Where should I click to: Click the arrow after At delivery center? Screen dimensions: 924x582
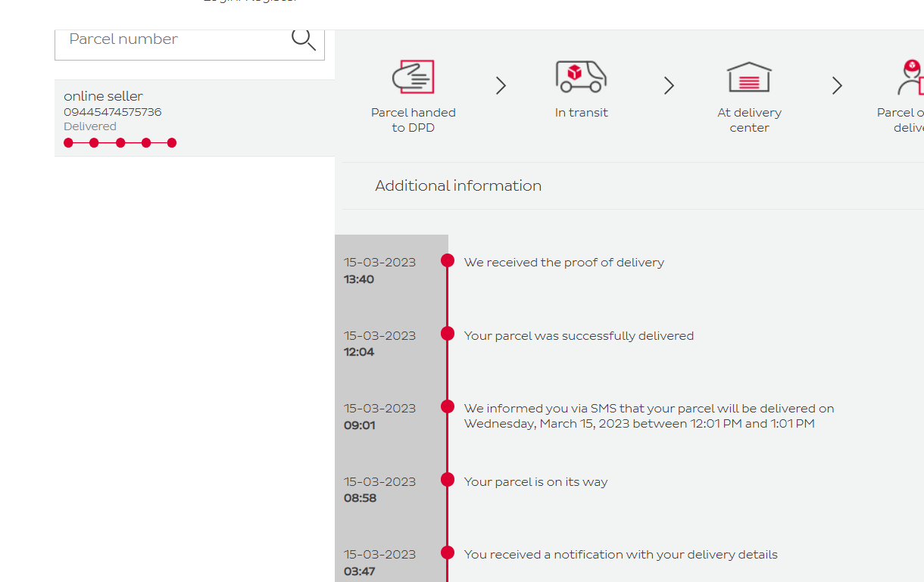pyautogui.click(x=837, y=86)
